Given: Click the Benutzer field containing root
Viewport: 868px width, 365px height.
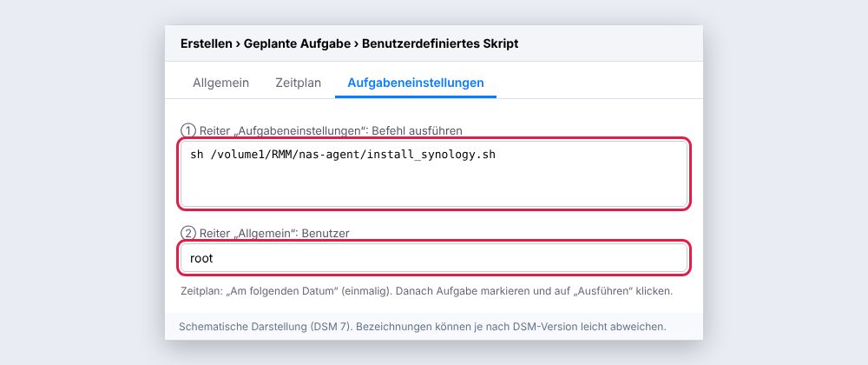Looking at the screenshot, I should (434, 258).
